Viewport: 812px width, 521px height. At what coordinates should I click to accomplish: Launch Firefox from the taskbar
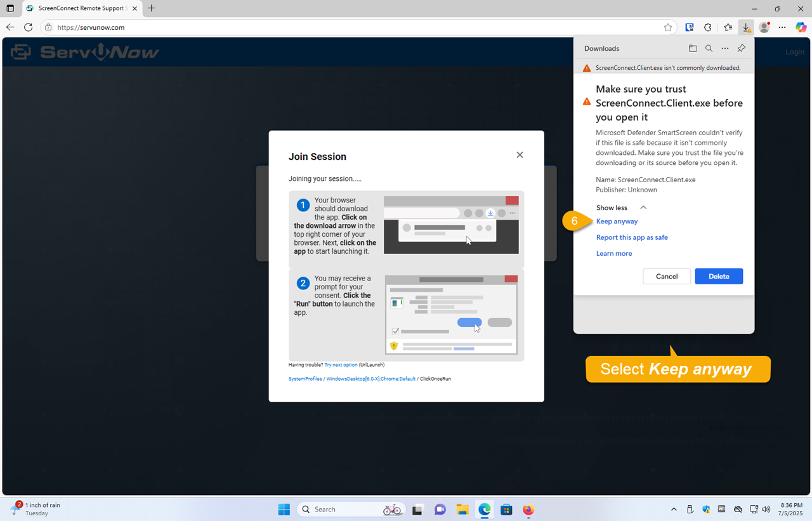coord(528,510)
